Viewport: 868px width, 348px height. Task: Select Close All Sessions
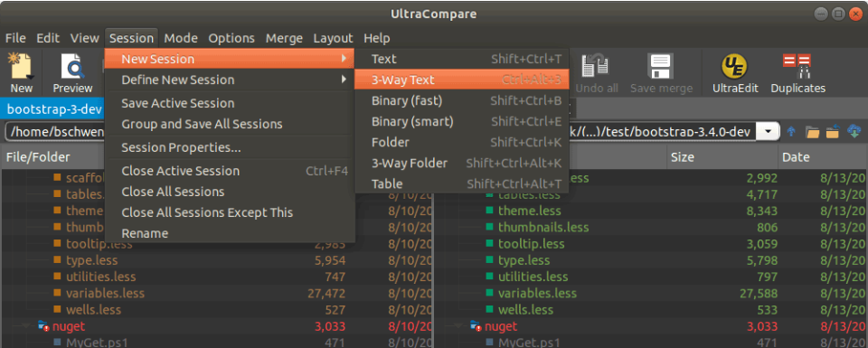[230, 192]
